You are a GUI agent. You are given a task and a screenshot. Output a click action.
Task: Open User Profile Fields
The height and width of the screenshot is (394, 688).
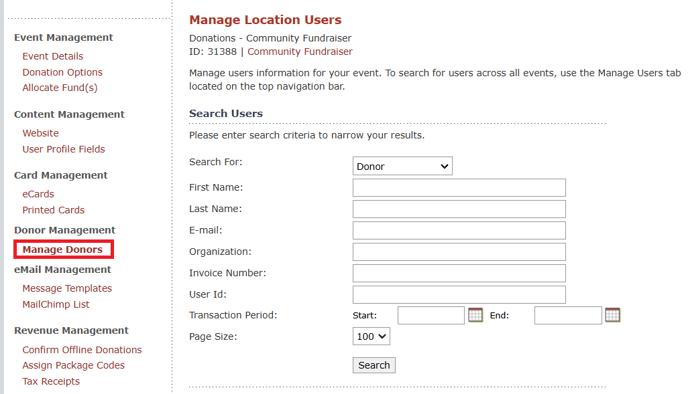pyautogui.click(x=64, y=149)
